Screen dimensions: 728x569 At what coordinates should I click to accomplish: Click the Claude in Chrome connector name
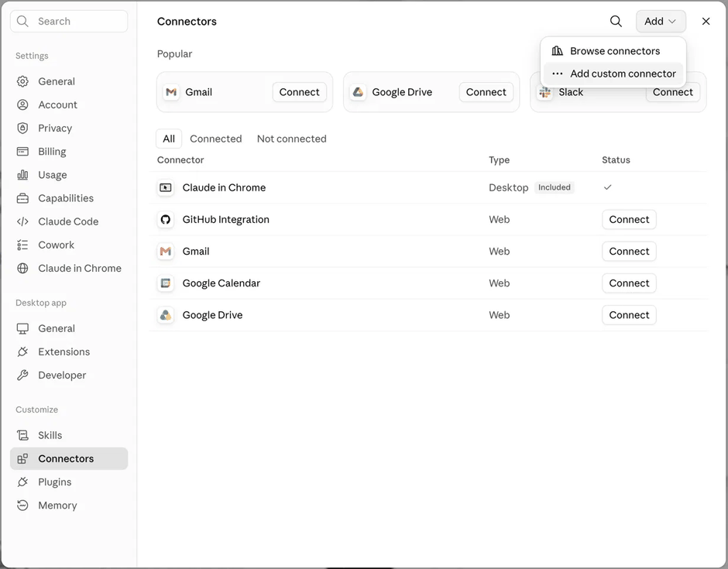point(225,187)
